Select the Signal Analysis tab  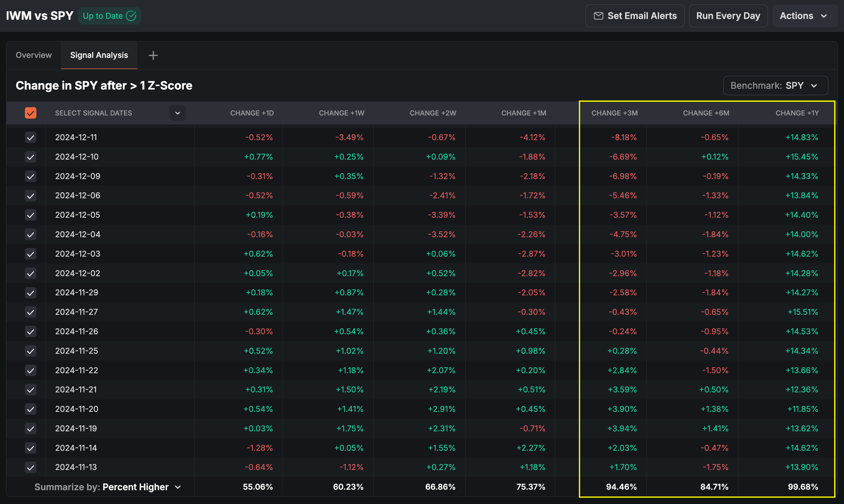click(99, 55)
